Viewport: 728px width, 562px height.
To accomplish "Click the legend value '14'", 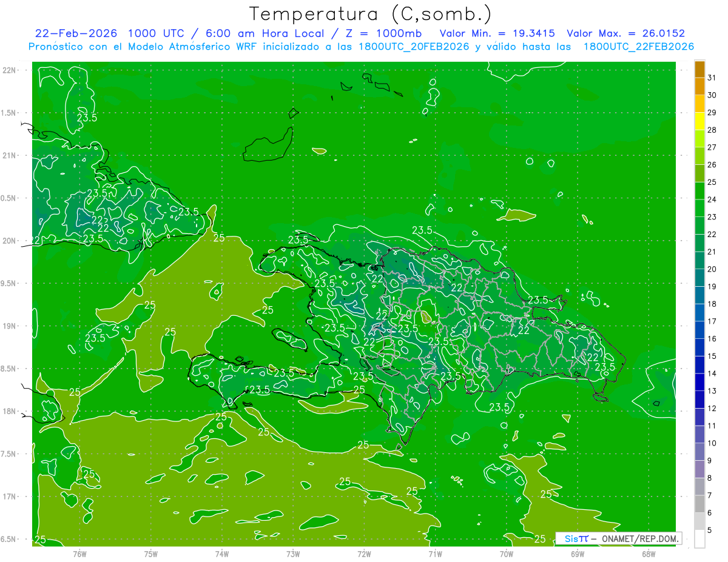I will tap(712, 373).
